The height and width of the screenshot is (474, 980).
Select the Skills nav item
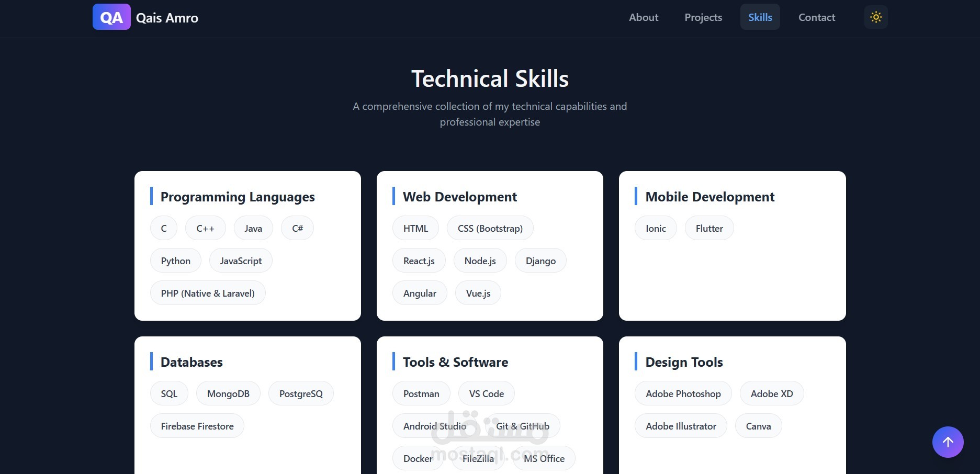click(760, 17)
